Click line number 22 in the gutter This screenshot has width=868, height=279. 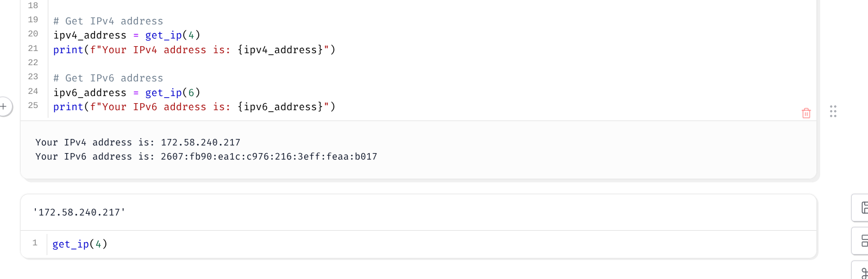[33, 62]
